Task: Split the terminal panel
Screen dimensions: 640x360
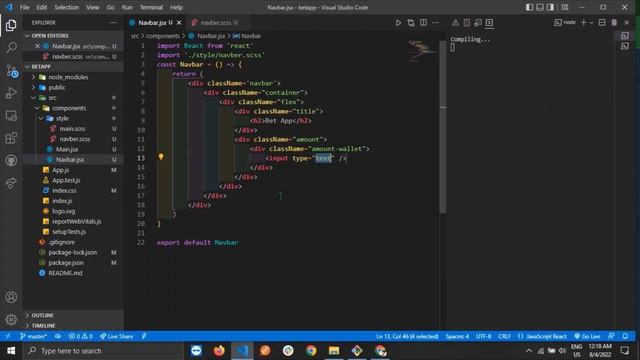Action: [602, 22]
